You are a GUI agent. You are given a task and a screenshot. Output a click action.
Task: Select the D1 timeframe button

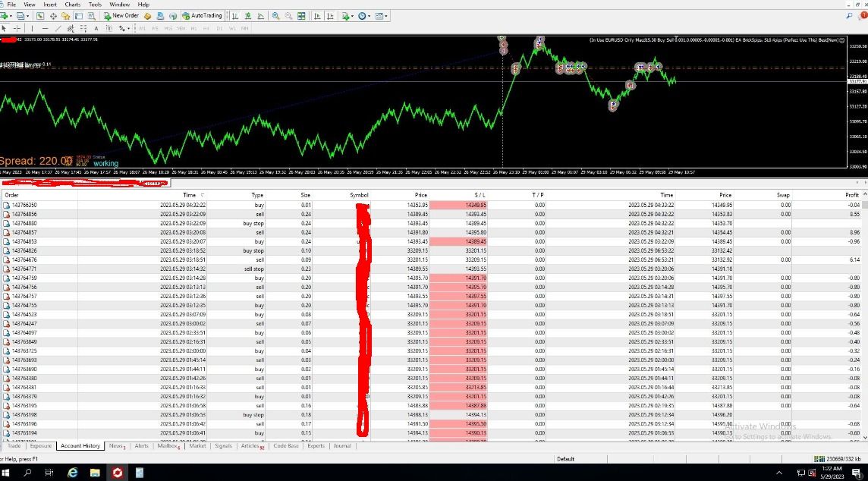point(219,28)
